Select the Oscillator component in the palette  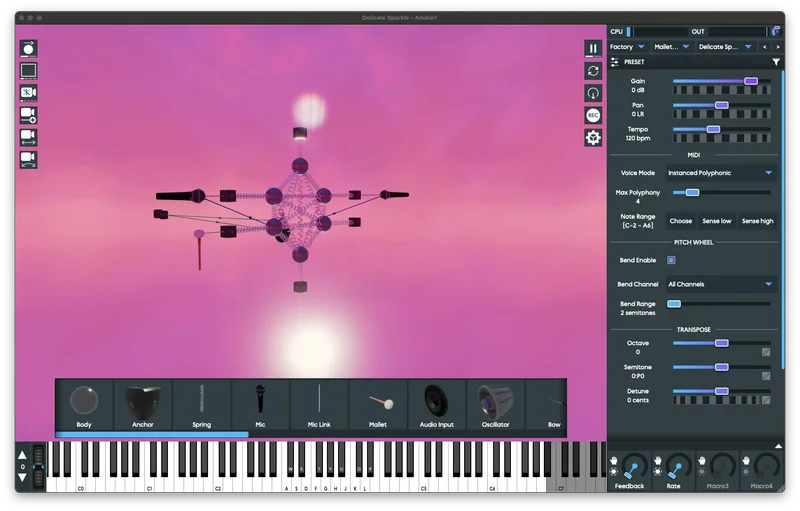(x=495, y=406)
